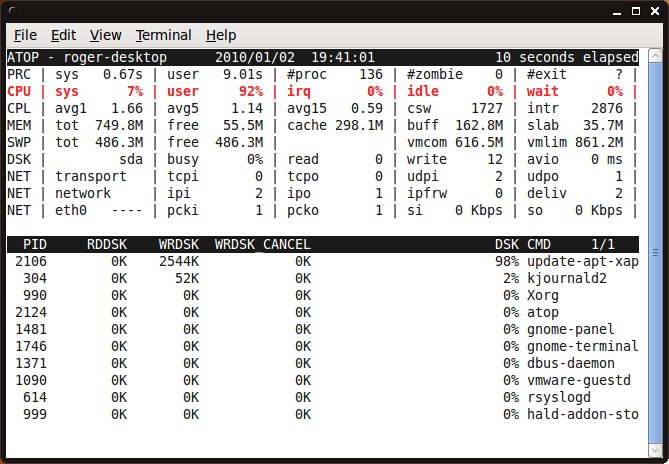Click the Xorg process name
Viewport: 669px width, 464px height.
(x=544, y=295)
